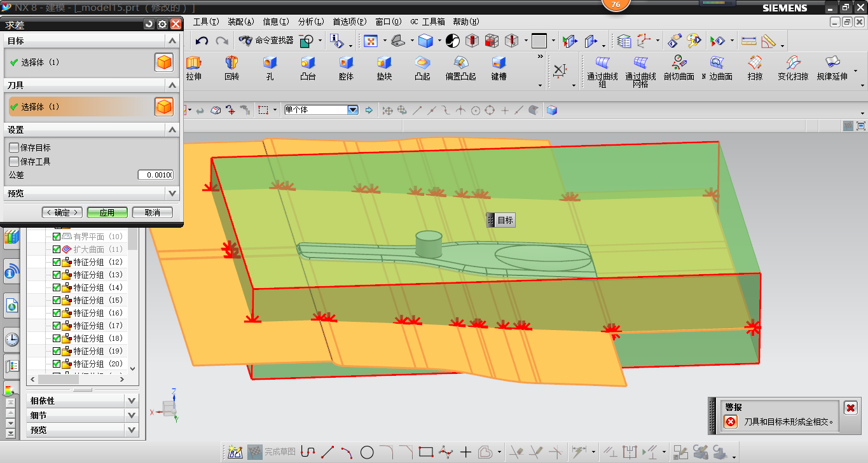Select the 孔 hole tool
The width and height of the screenshot is (868, 463).
[270, 67]
